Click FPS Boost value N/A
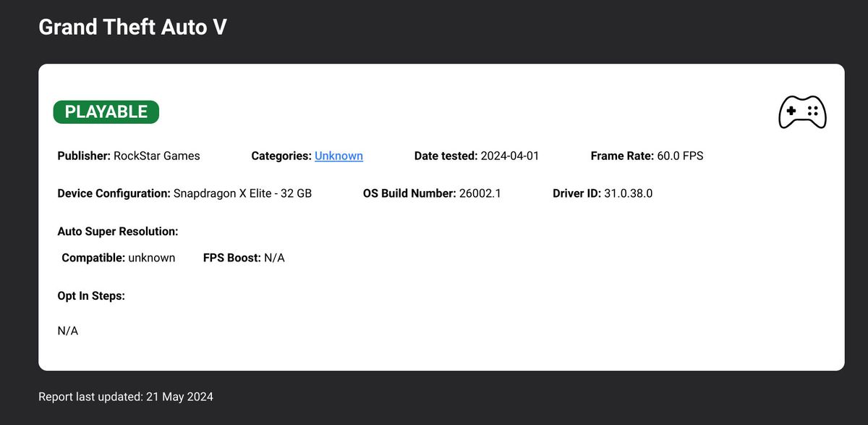868x425 pixels. point(274,258)
